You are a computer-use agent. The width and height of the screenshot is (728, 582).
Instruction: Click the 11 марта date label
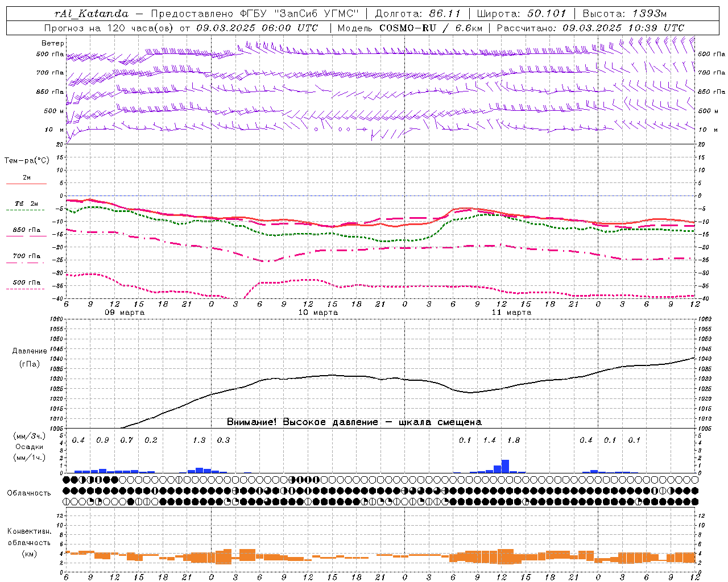(511, 313)
